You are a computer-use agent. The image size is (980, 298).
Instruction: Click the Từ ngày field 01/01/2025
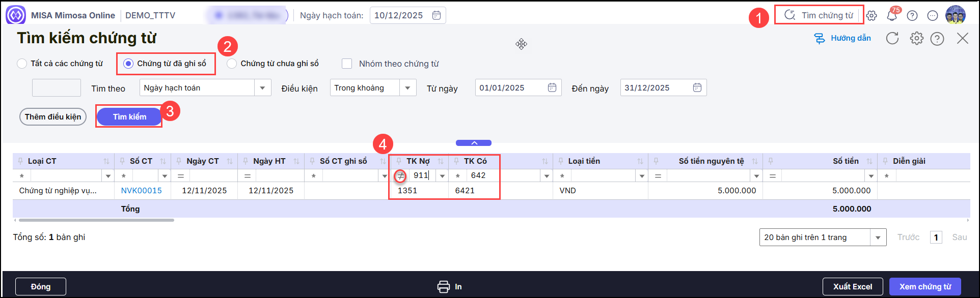519,87
